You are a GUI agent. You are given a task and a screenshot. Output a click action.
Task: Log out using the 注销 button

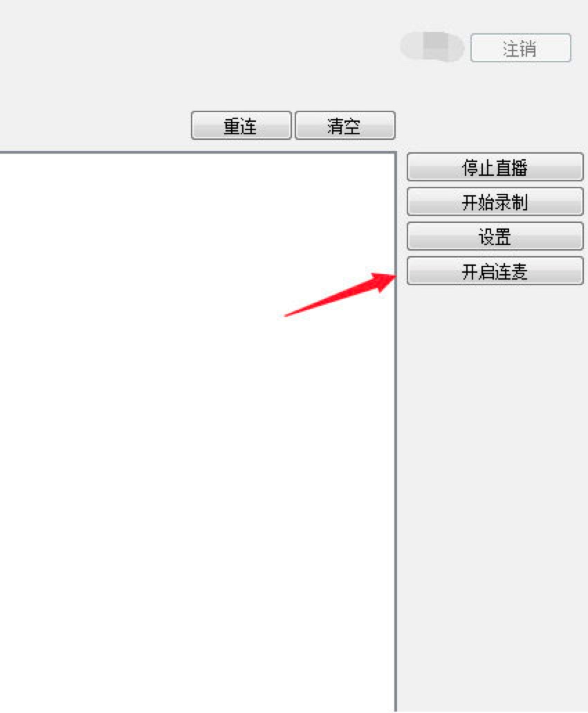pos(521,48)
